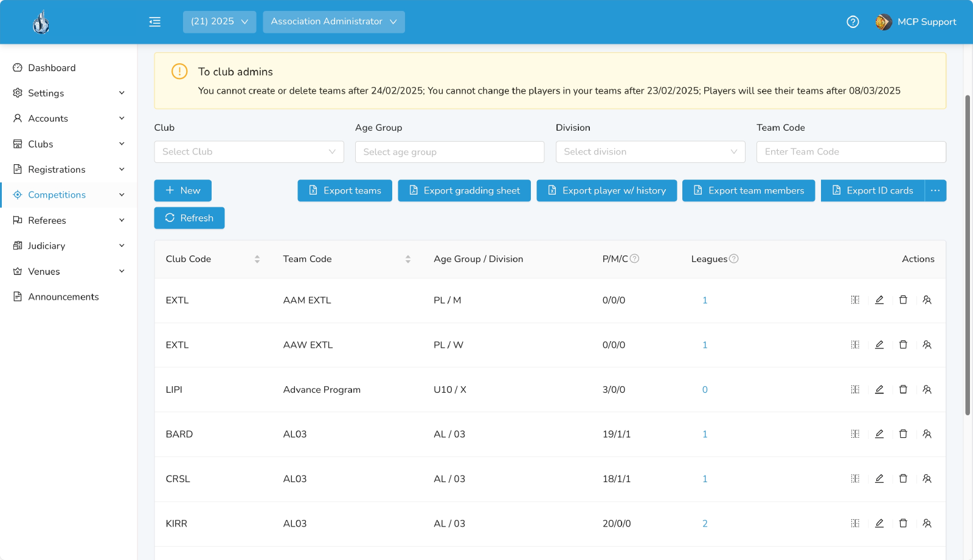Click Export gradding sheet button
Image resolution: width=973 pixels, height=560 pixels.
tap(464, 190)
